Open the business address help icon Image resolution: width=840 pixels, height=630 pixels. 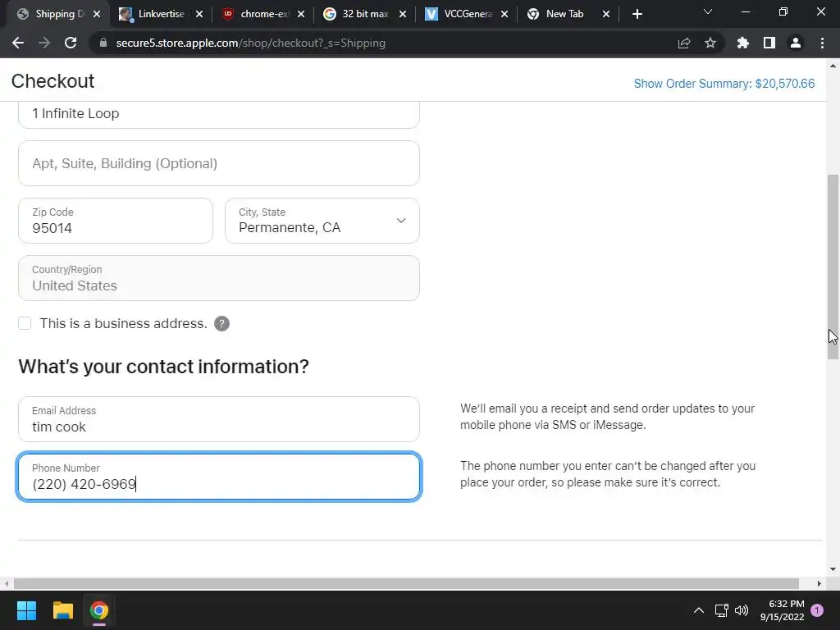(x=221, y=323)
